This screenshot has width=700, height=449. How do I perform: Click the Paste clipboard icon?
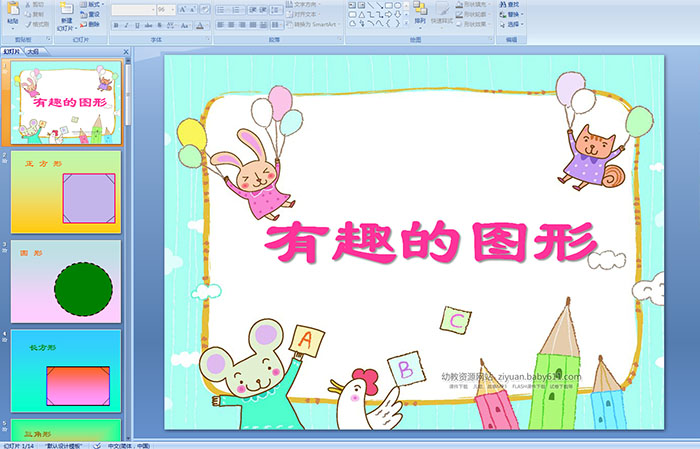(13, 9)
